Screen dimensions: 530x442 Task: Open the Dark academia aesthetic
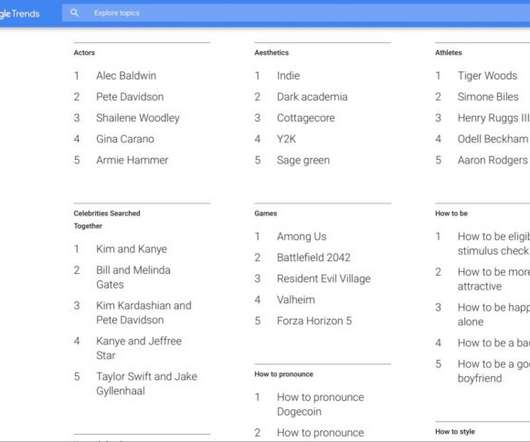[x=312, y=97]
